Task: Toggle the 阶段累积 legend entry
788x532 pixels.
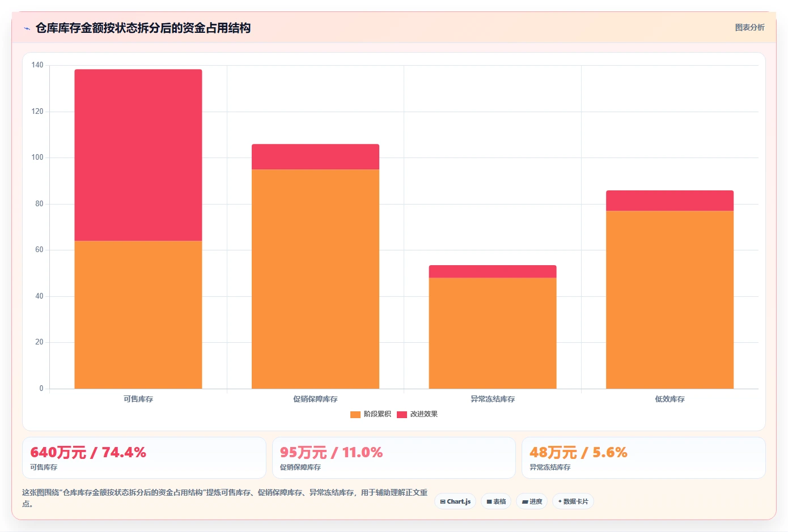Action: click(x=371, y=414)
